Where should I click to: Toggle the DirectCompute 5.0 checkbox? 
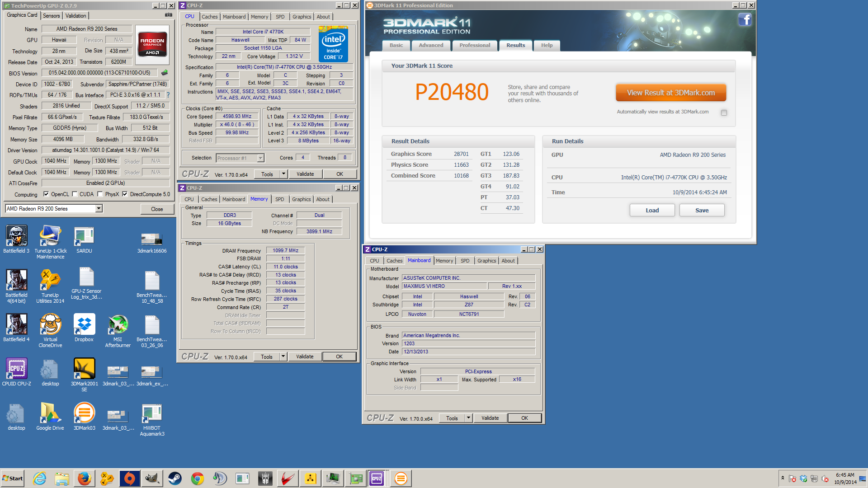tap(125, 194)
